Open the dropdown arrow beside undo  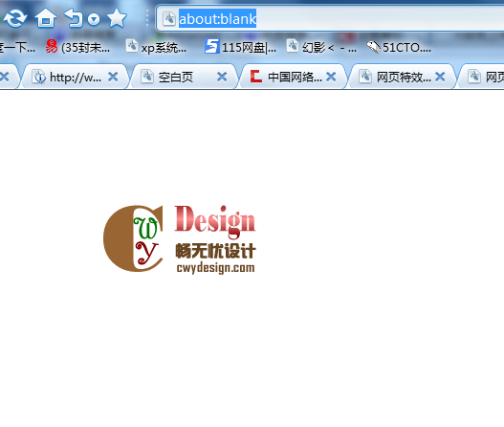[94, 20]
